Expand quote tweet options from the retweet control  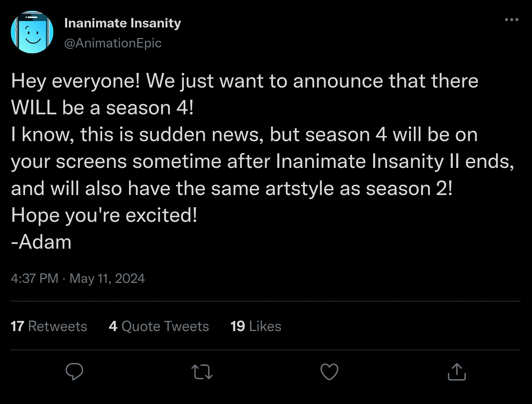(202, 372)
